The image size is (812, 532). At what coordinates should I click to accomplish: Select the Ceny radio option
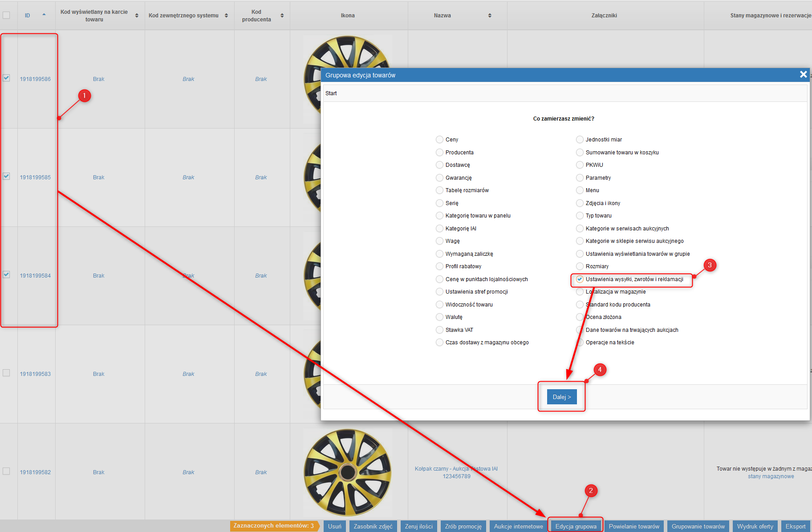pos(439,140)
